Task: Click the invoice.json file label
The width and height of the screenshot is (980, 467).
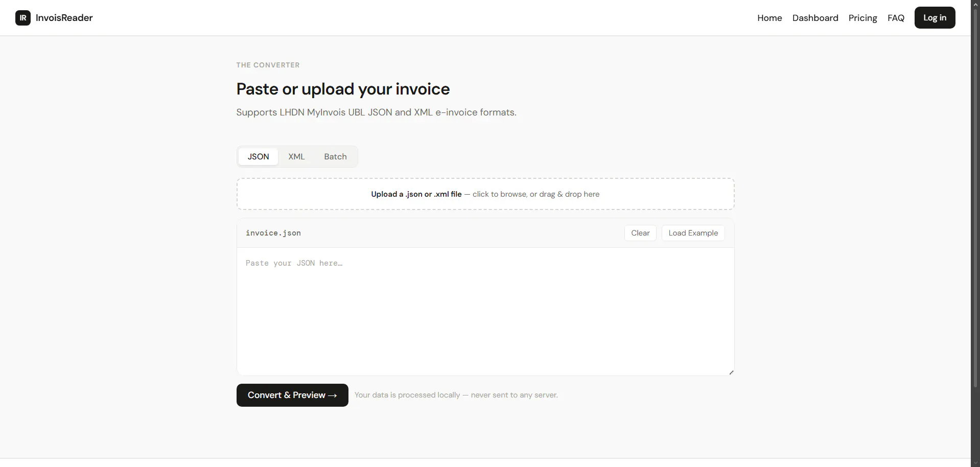Action: coord(273,233)
